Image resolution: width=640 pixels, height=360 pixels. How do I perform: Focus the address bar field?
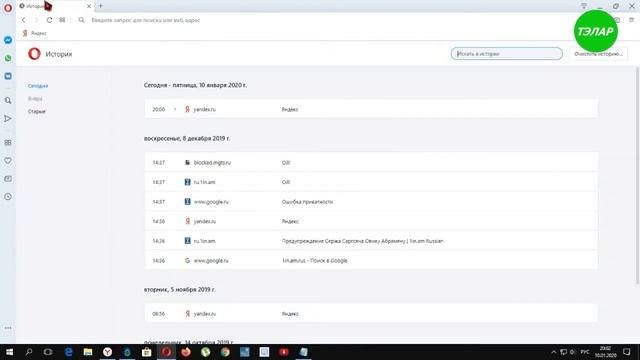point(327,20)
